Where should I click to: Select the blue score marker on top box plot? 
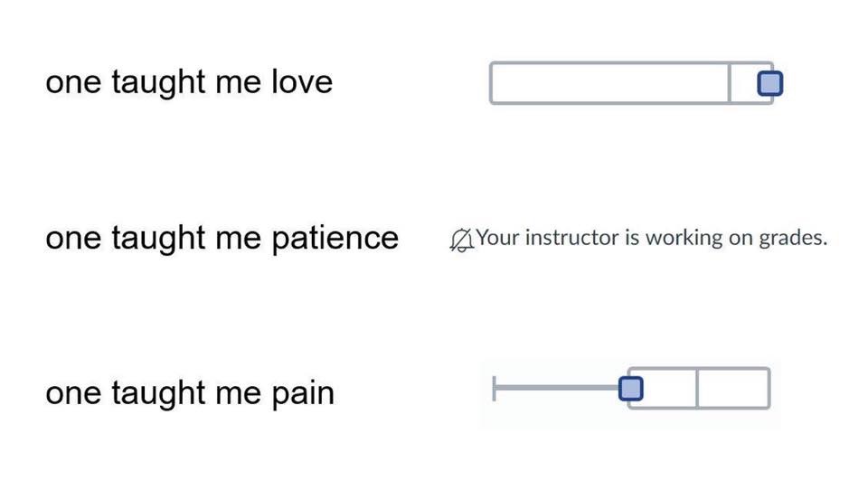coord(770,83)
